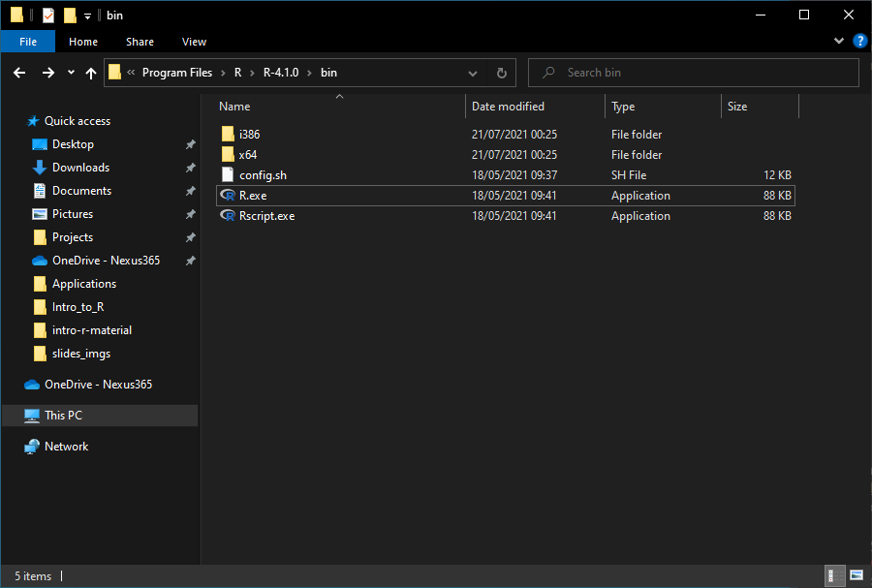Click the R.exe application icon

tap(228, 196)
